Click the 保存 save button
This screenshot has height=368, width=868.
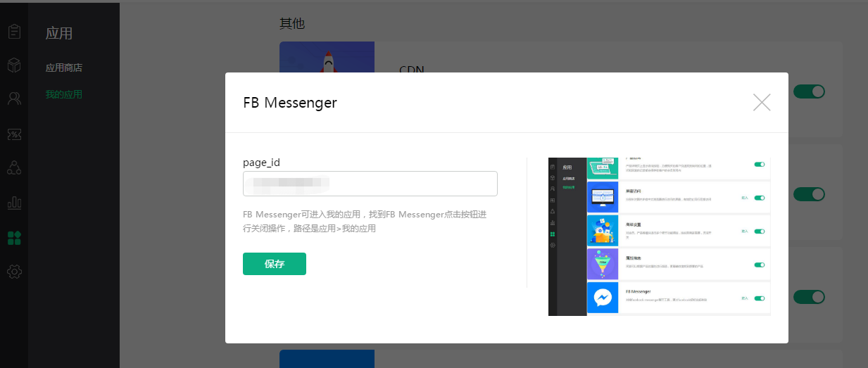click(x=275, y=264)
